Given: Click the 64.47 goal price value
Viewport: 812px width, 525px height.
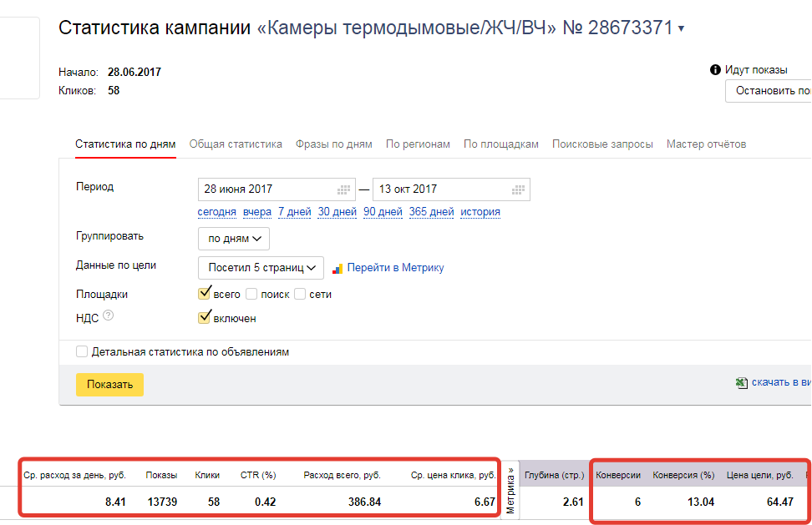Looking at the screenshot, I should (780, 502).
